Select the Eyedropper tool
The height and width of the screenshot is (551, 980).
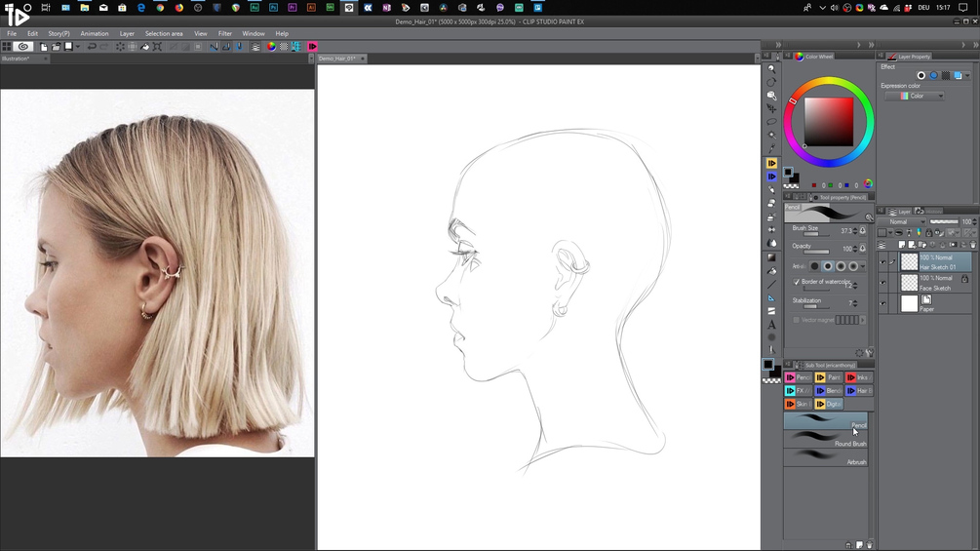(772, 148)
